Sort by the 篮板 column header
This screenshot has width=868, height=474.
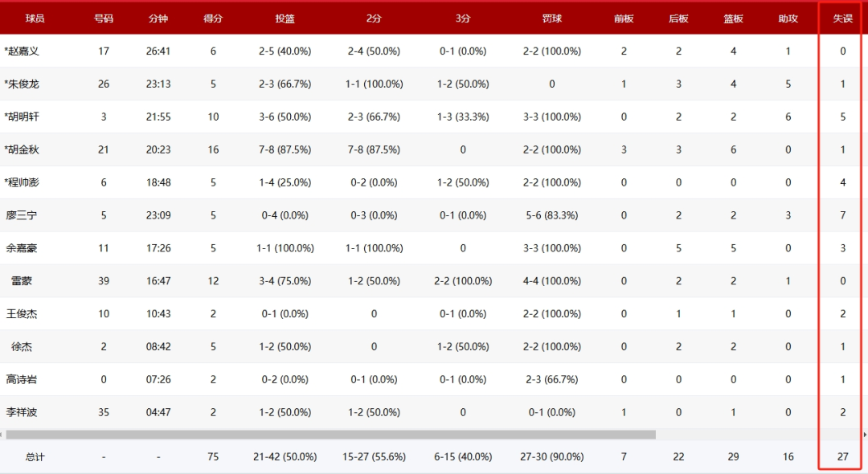(733, 18)
